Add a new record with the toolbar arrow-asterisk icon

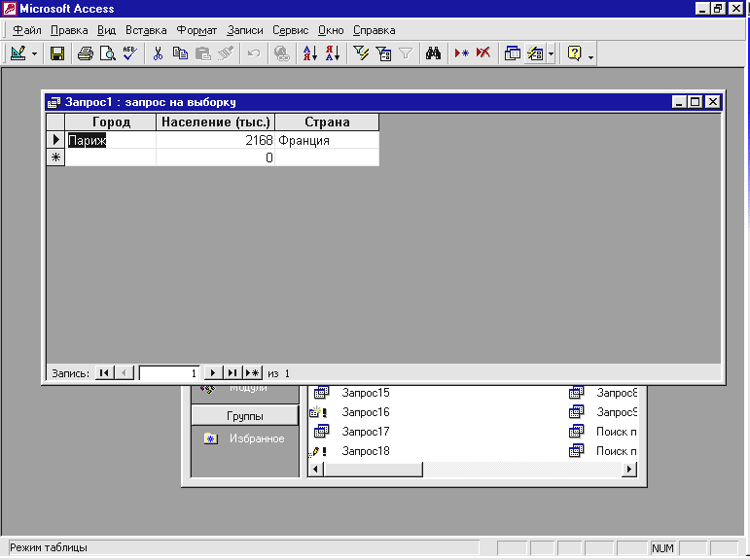click(x=461, y=53)
